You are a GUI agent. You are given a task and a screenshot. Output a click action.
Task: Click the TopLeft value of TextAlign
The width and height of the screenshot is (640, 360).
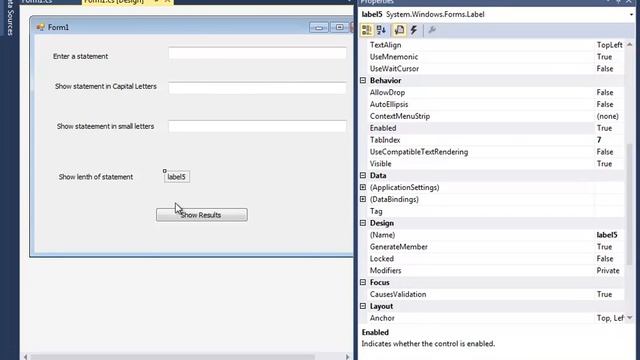609,45
